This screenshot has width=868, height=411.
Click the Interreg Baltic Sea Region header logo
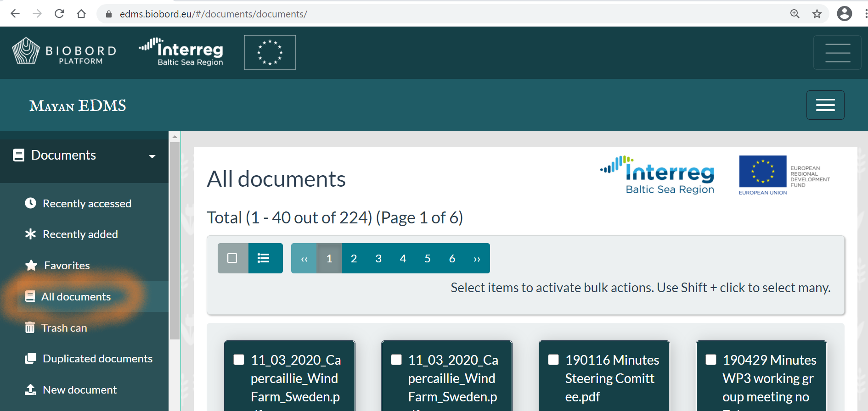(181, 52)
